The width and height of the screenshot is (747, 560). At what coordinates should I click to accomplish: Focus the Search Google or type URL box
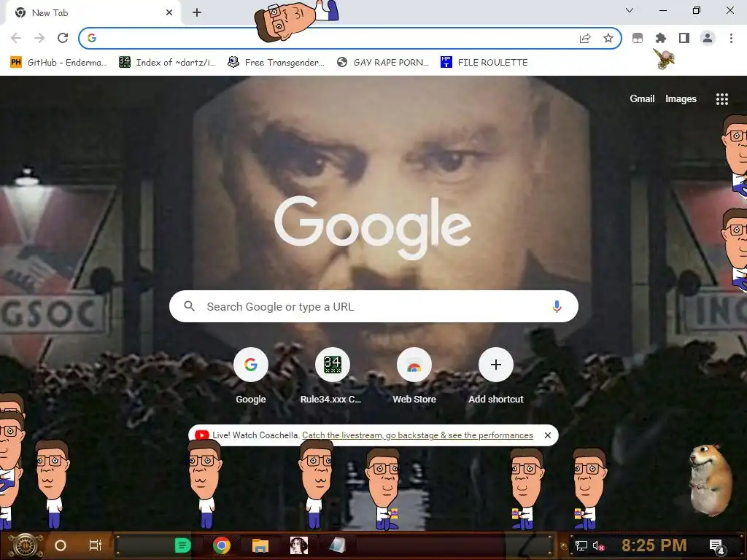tap(373, 306)
